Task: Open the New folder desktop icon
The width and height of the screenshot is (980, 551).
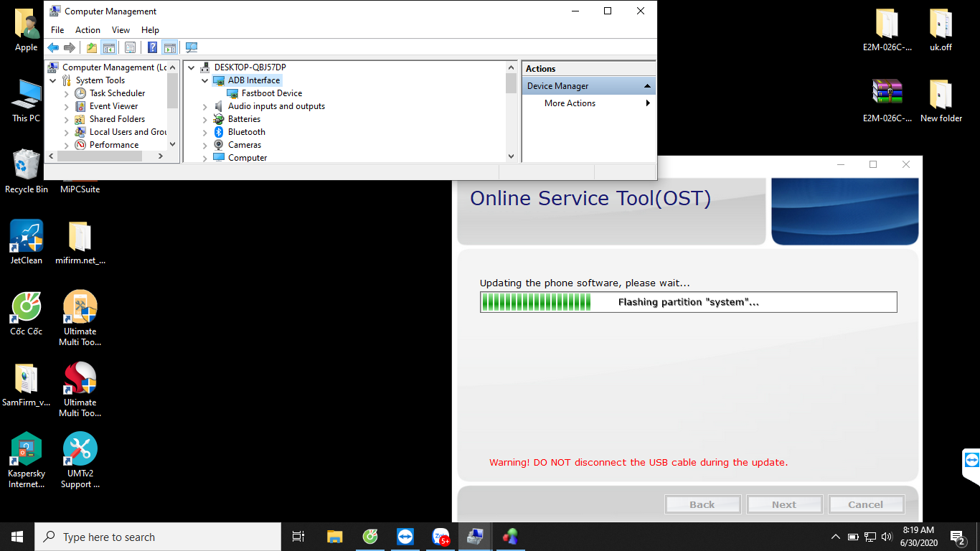Action: click(x=941, y=100)
